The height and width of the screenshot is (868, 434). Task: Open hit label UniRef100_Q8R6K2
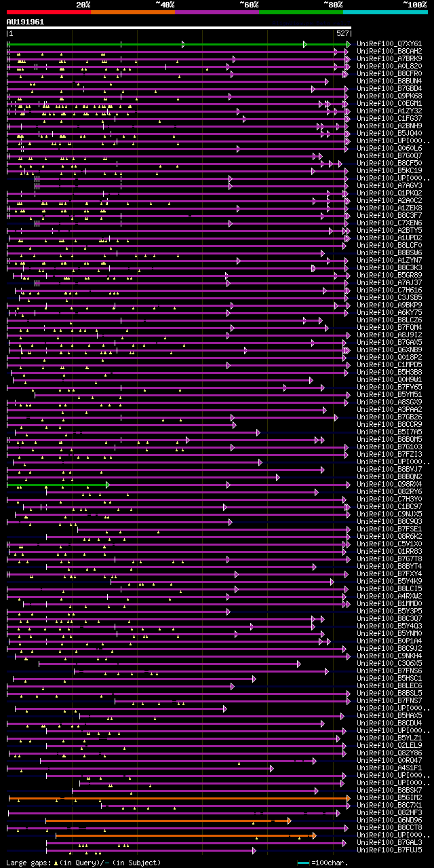click(389, 537)
